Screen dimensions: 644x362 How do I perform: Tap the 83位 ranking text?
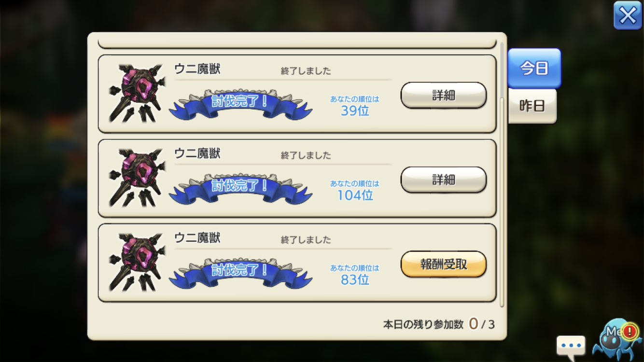[355, 279]
